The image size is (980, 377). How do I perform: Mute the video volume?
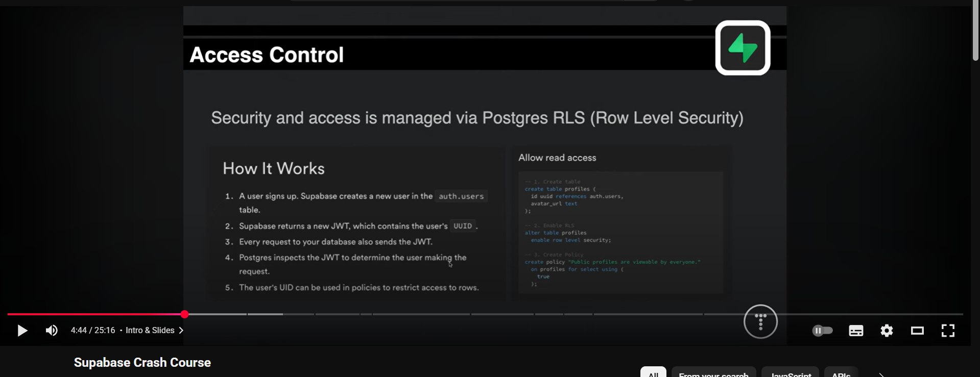pyautogui.click(x=52, y=331)
